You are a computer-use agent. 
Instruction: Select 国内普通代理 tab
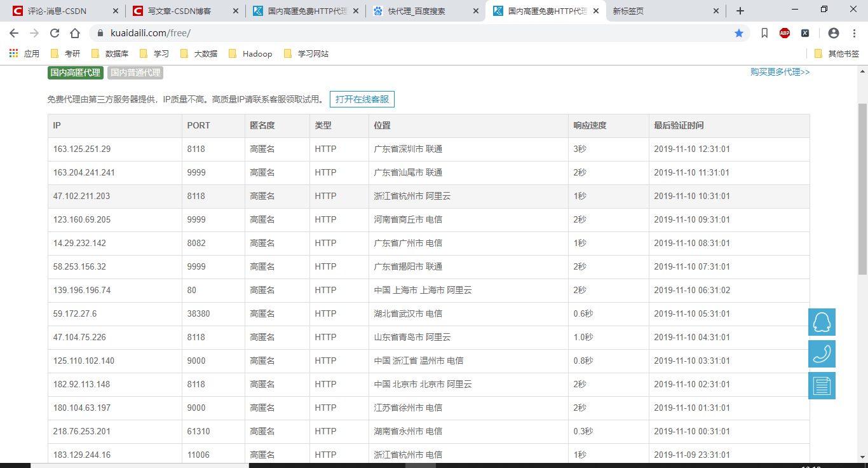tap(135, 72)
